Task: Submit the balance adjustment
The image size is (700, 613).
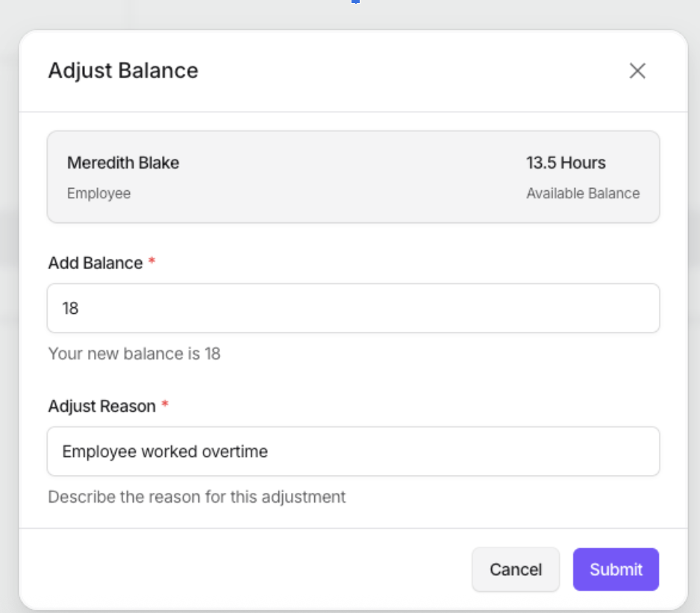Action: 616,570
